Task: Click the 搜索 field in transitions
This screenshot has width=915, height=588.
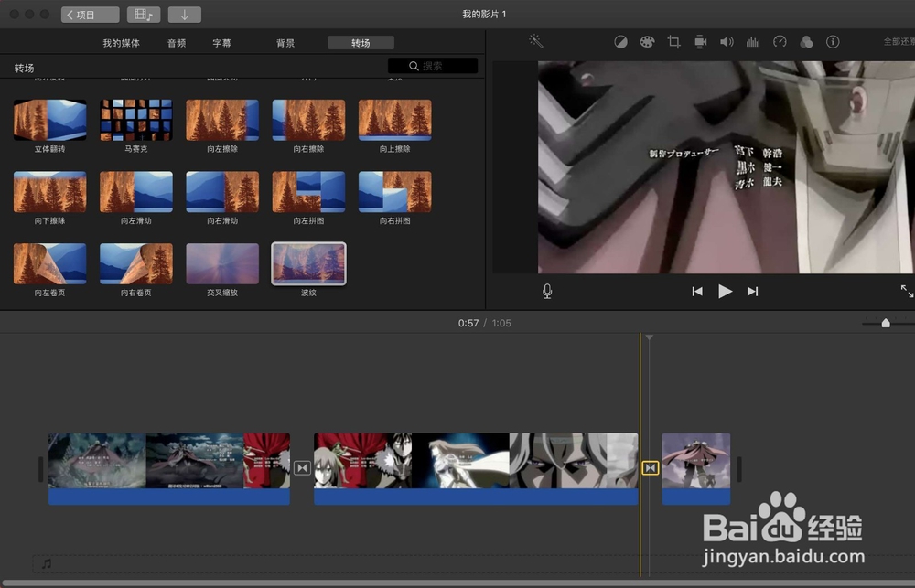Action: click(433, 66)
